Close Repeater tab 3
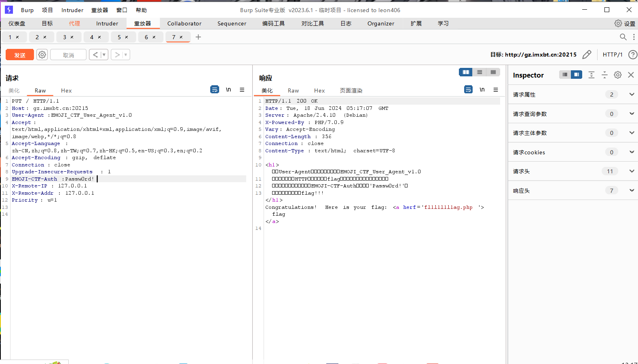Image resolution: width=638 pixels, height=364 pixels. click(72, 37)
